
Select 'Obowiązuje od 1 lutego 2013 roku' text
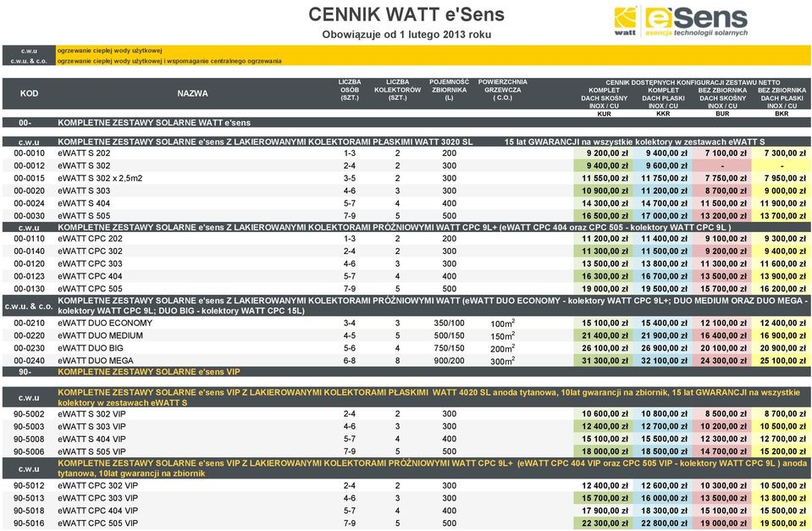click(406, 35)
